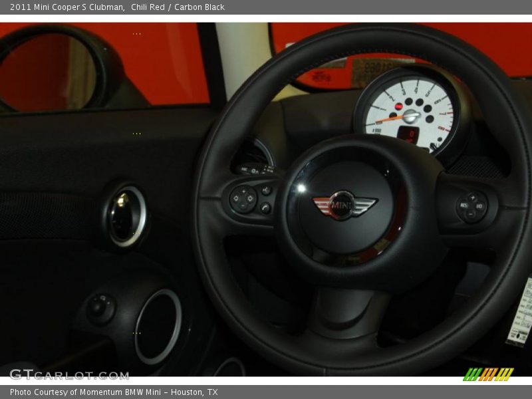Click the chrome-ringed door handle on door panel
Screen dimensions: 532x399
pyautogui.click(x=125, y=217)
